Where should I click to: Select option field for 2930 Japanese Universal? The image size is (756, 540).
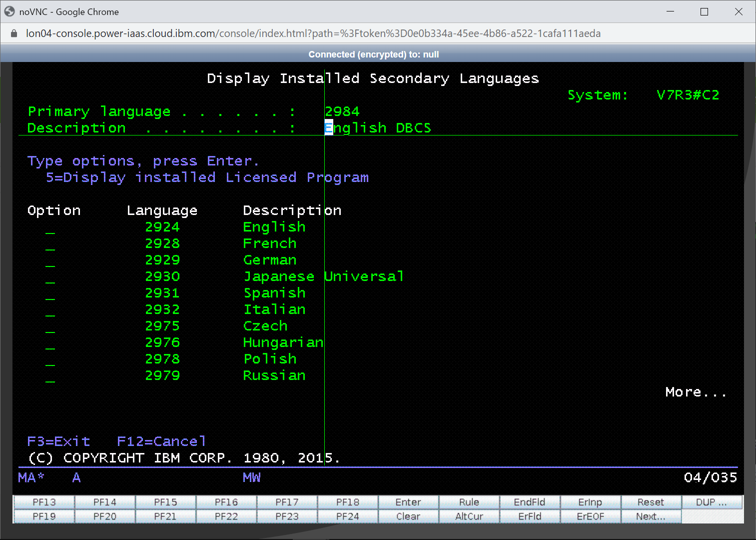coord(50,277)
